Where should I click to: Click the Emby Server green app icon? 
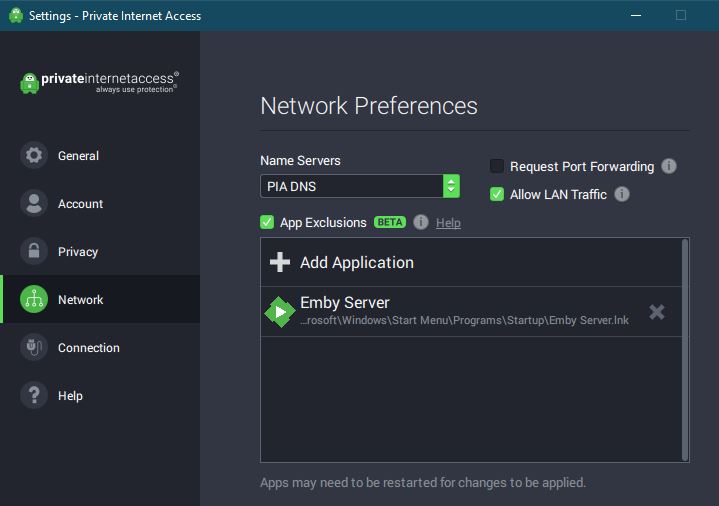(279, 312)
